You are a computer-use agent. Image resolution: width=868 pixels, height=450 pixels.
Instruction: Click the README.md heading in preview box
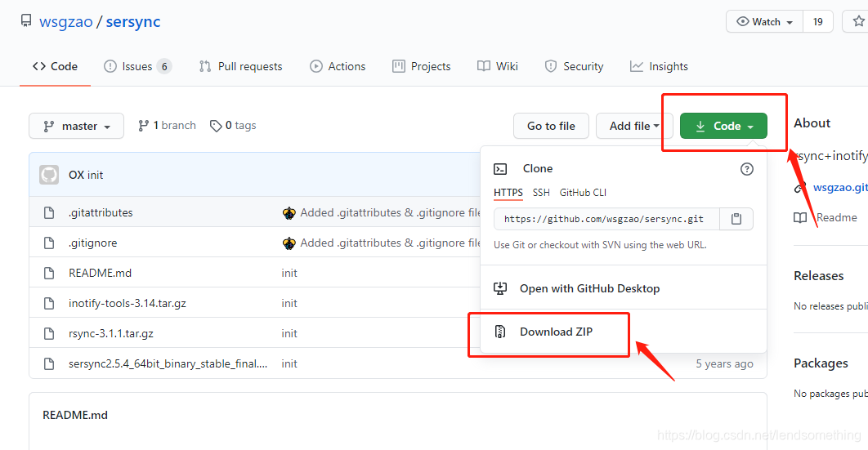tap(75, 415)
